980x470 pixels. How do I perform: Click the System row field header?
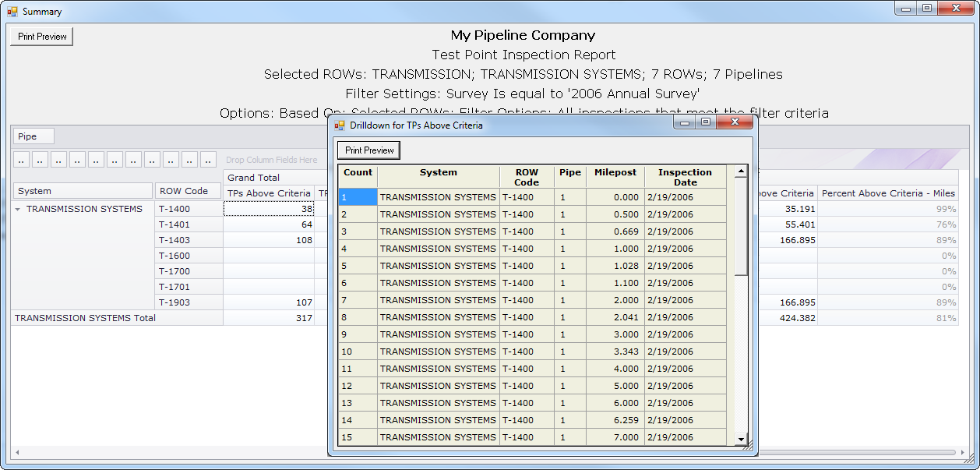83,191
